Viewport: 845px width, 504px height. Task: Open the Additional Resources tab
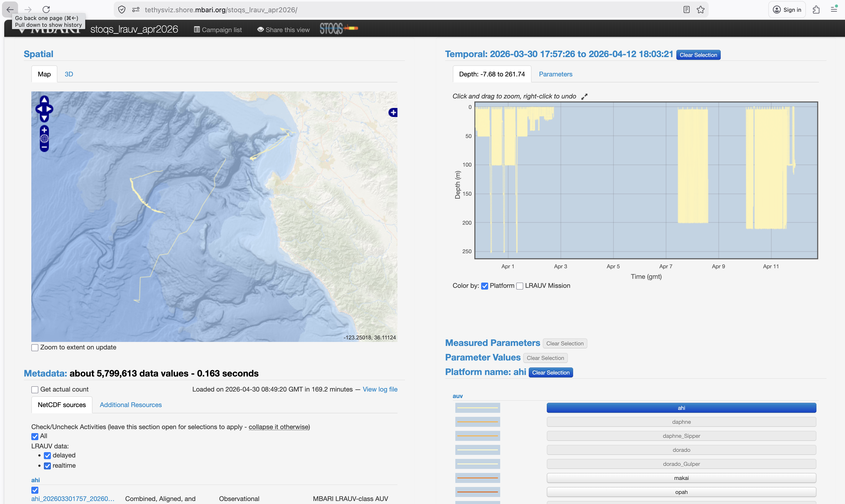coord(131,405)
